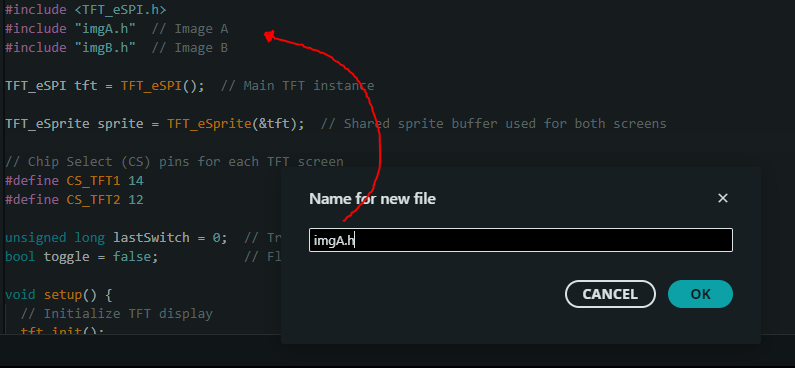Viewport: 795px width, 368px height.
Task: Click the Chip Select pins comment line
Action: [174, 162]
